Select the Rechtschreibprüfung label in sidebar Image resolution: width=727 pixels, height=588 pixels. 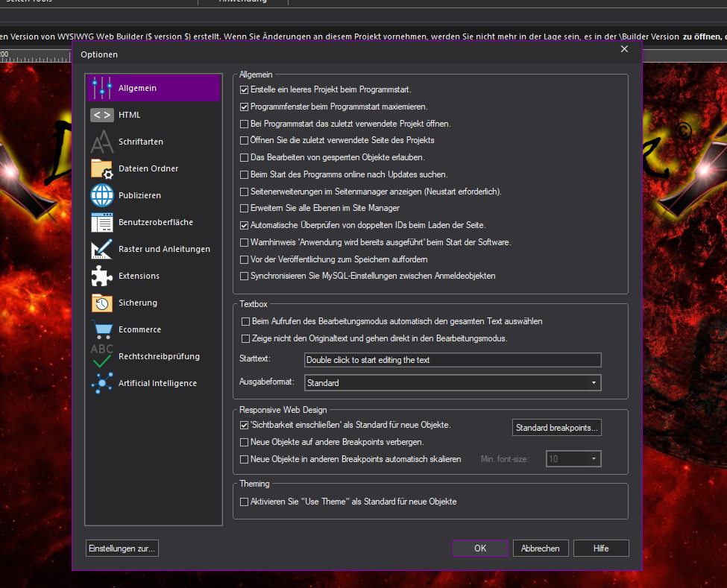click(159, 356)
